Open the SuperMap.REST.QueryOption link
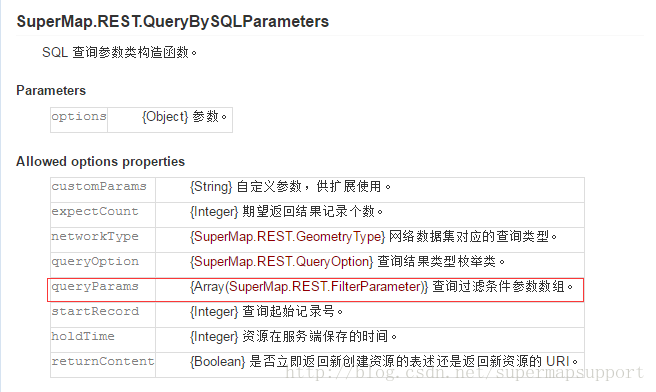The width and height of the screenshot is (656, 392). pyautogui.click(x=282, y=262)
